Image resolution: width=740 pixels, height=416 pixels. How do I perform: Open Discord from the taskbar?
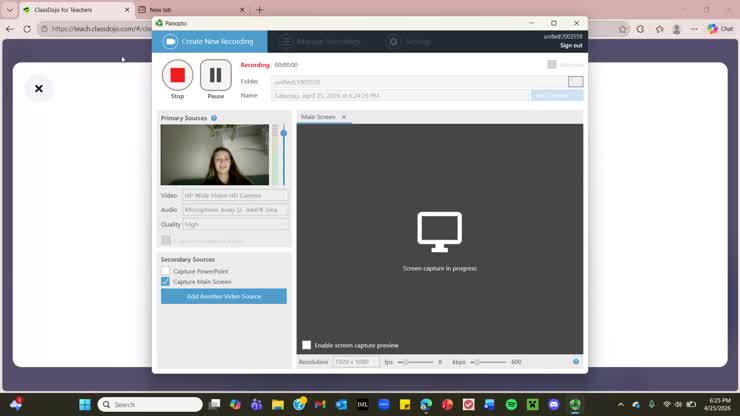click(x=554, y=405)
